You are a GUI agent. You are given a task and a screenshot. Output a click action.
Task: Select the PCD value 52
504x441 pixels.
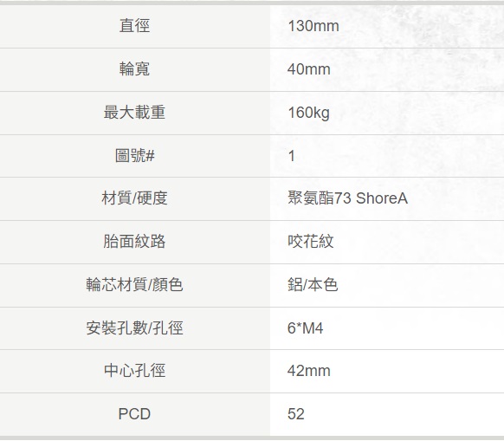pos(296,414)
